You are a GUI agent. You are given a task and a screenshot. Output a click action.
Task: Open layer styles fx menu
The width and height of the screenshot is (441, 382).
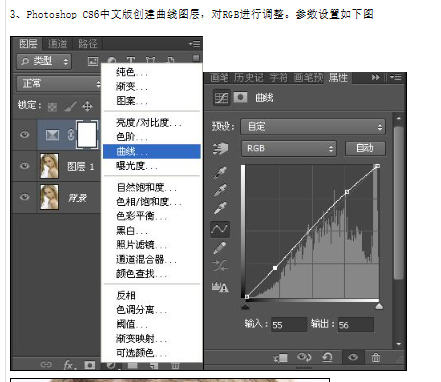tap(69, 365)
